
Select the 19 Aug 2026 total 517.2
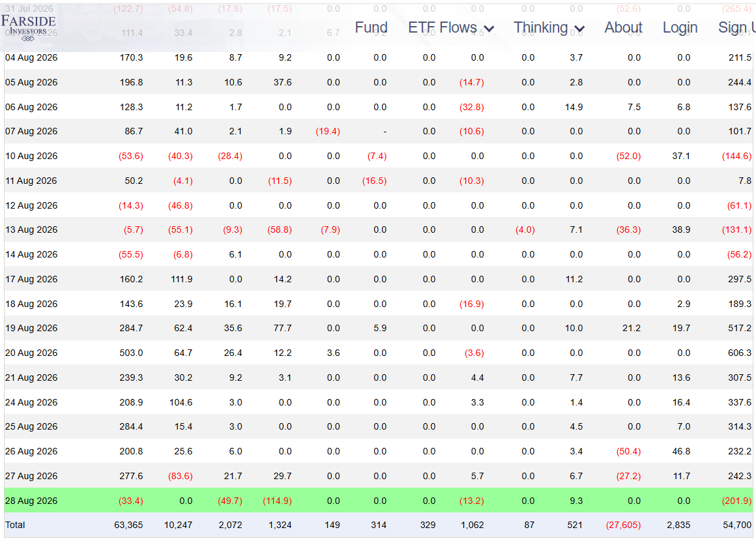pos(740,328)
